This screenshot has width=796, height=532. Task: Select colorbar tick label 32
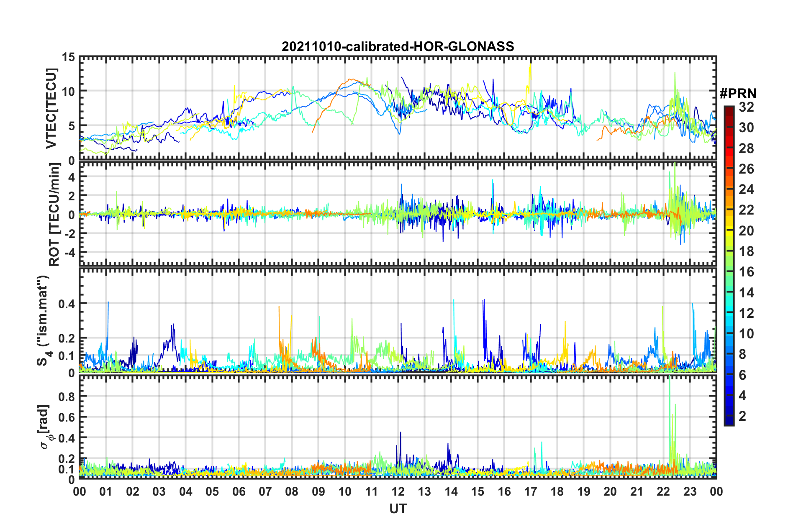(746, 107)
